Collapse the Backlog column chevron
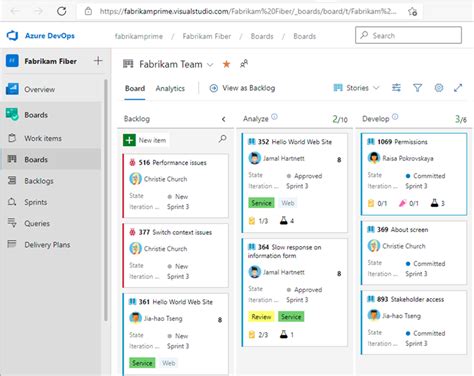The height and width of the screenshot is (376, 474). [224, 119]
